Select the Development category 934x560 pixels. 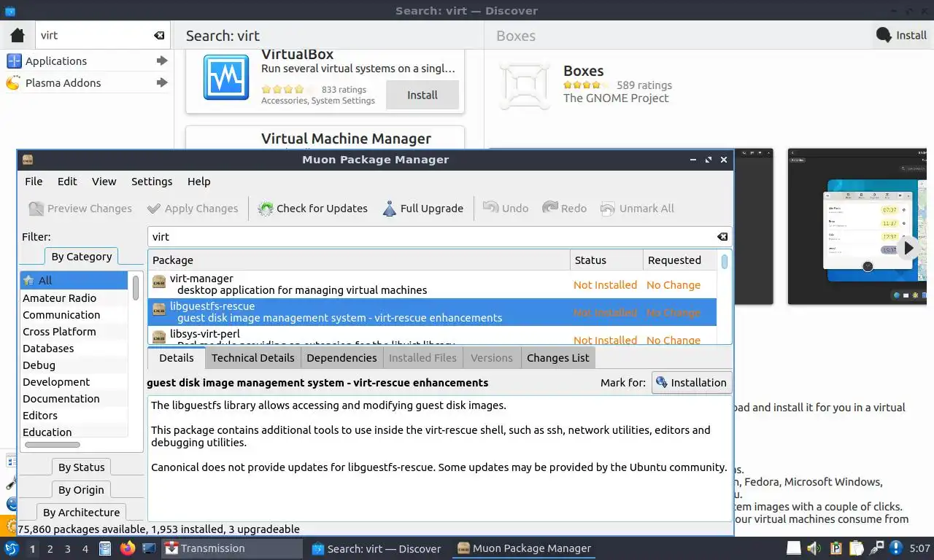[74, 382]
